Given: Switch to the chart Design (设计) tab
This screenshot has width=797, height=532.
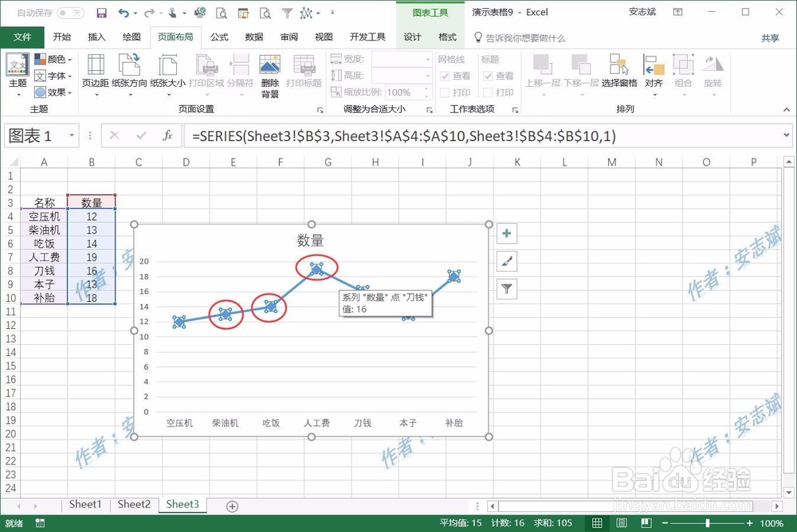Looking at the screenshot, I should click(412, 37).
